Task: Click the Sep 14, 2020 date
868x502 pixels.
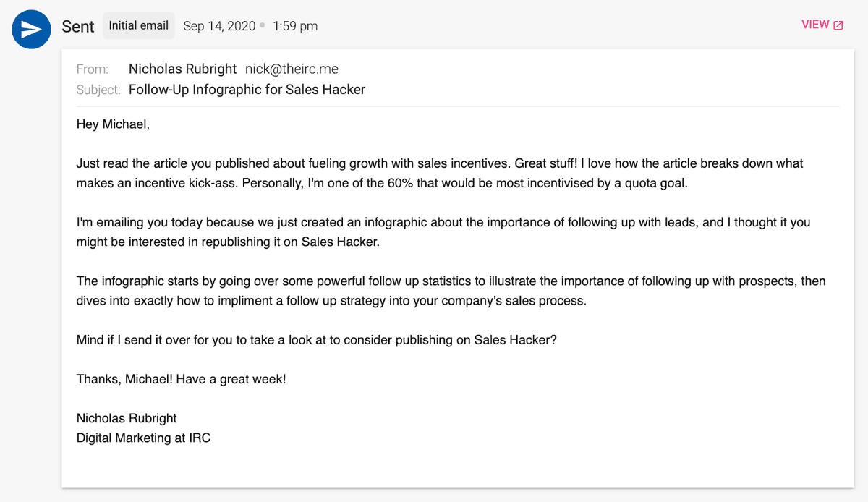Action: click(219, 26)
